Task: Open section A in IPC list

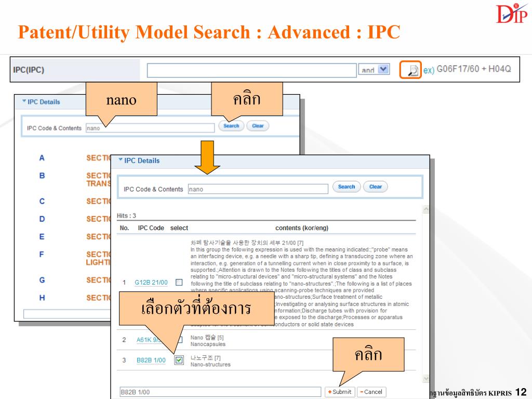Action: 42,158
